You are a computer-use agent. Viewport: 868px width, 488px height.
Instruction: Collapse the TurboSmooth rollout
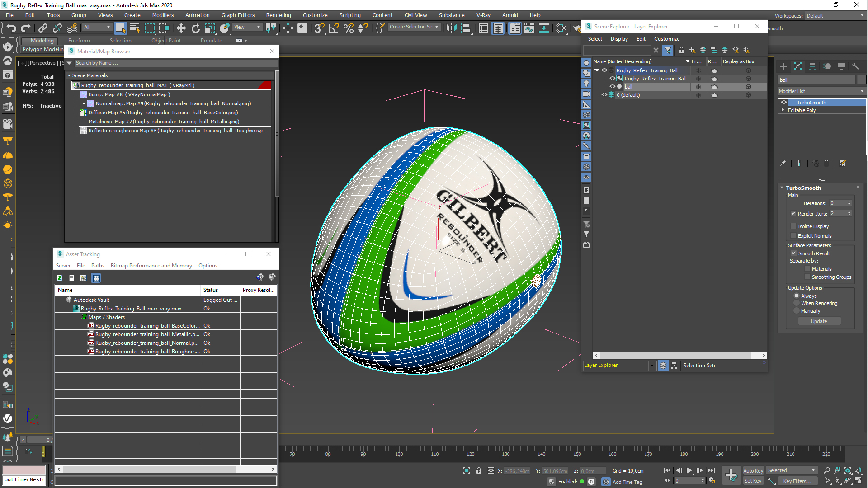click(x=782, y=188)
